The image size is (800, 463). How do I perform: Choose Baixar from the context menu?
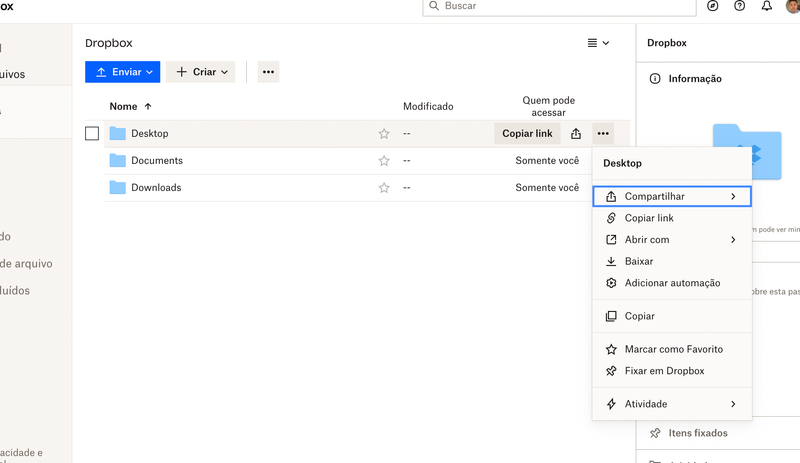point(639,262)
